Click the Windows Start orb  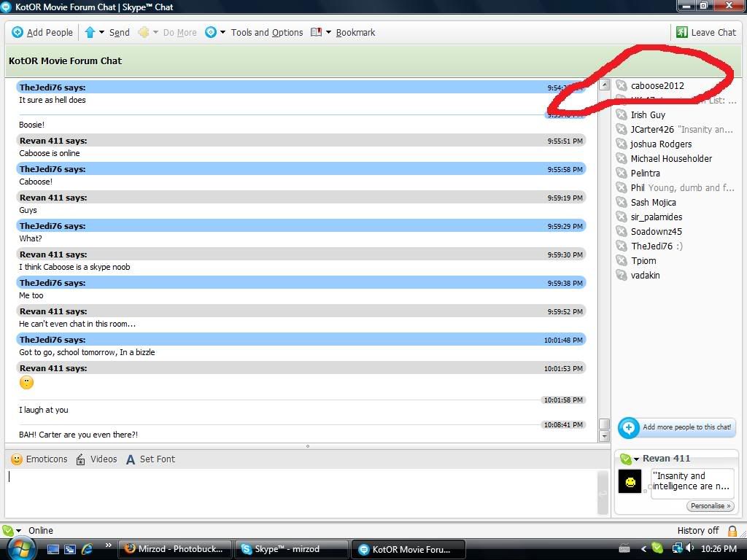pos(20,548)
